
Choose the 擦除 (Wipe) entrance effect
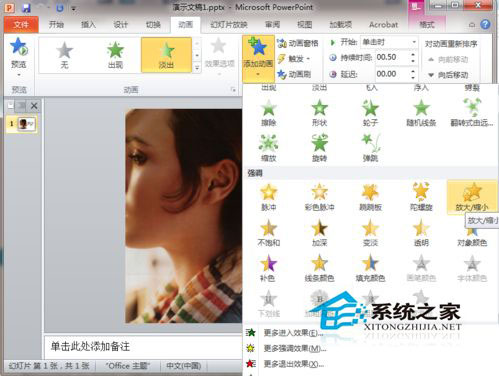click(x=269, y=113)
